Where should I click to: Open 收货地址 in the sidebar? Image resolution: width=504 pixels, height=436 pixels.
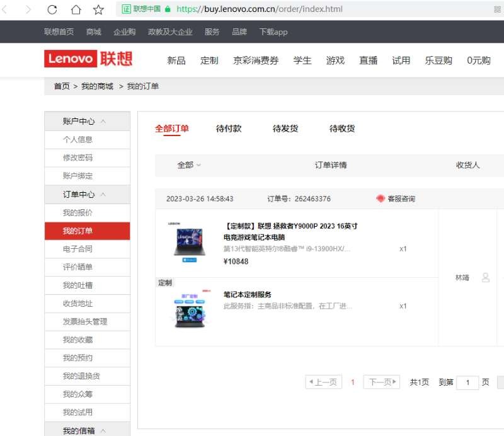(x=88, y=304)
